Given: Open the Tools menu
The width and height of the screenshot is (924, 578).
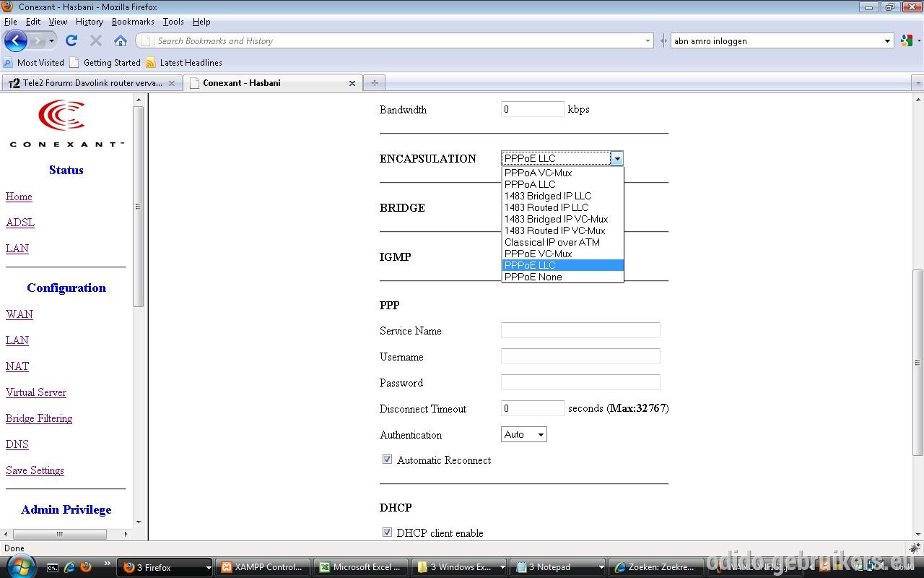Looking at the screenshot, I should (173, 22).
